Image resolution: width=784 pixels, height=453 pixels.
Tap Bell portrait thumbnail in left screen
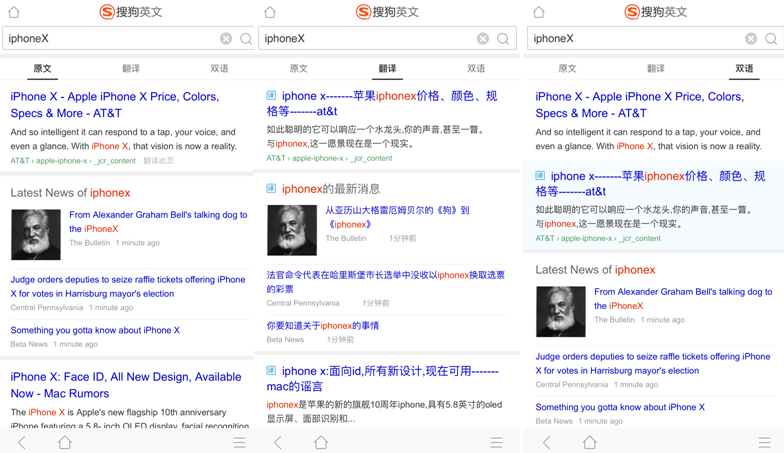pyautogui.click(x=36, y=234)
